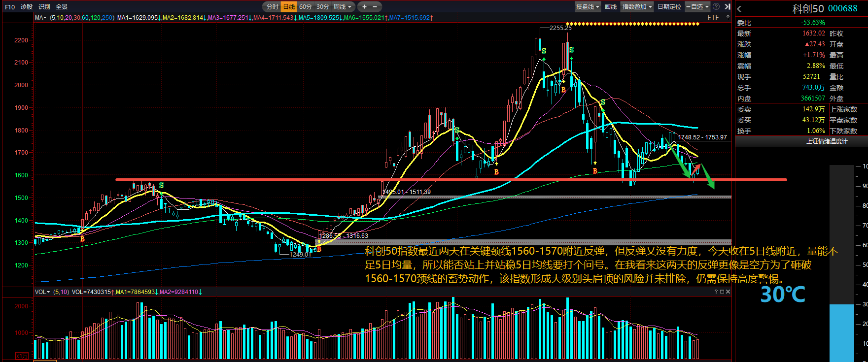Click the 委买 value 43.12万
The height and width of the screenshot is (362, 868).
pos(813,120)
